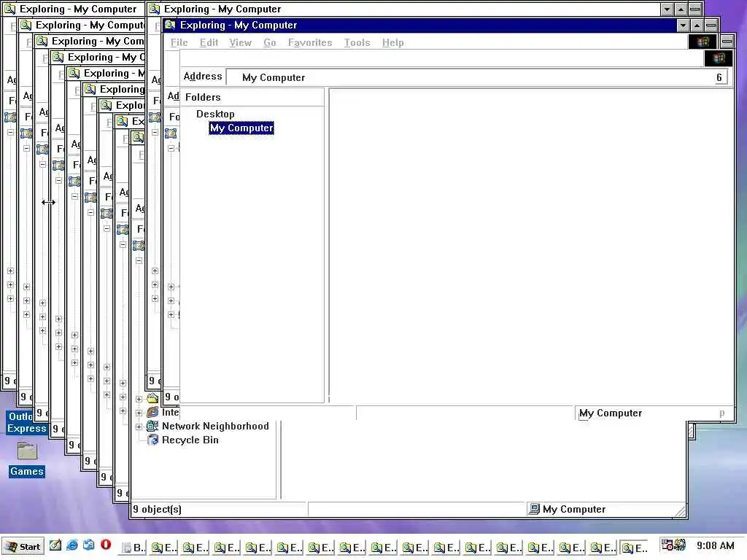Click the first system tray icon
The image size is (747, 560).
coord(667,545)
